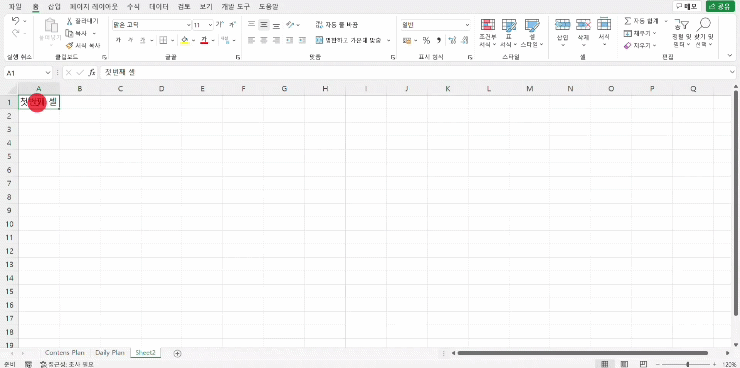Toggle underline 가 formatting
740x368 pixels.
click(x=143, y=40)
